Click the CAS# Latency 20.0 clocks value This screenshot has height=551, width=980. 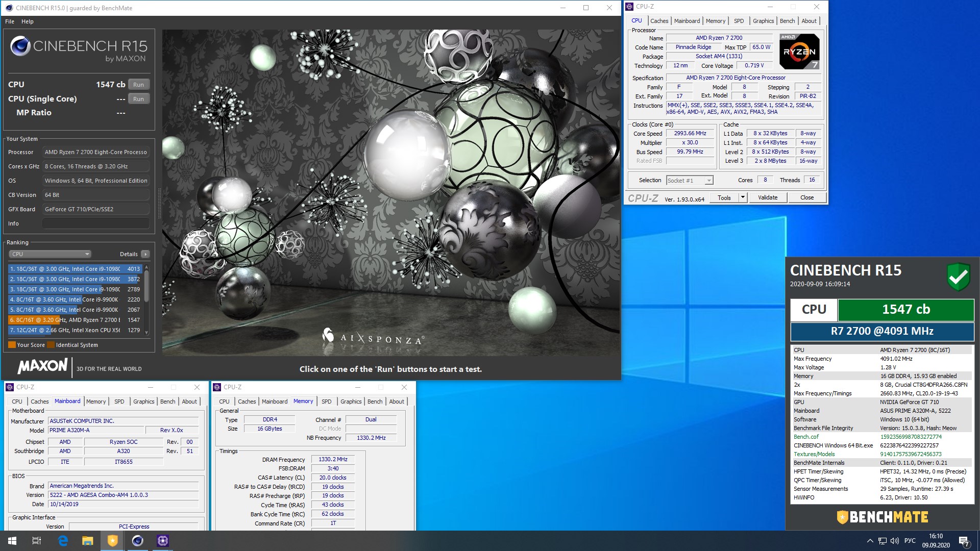pos(333,478)
